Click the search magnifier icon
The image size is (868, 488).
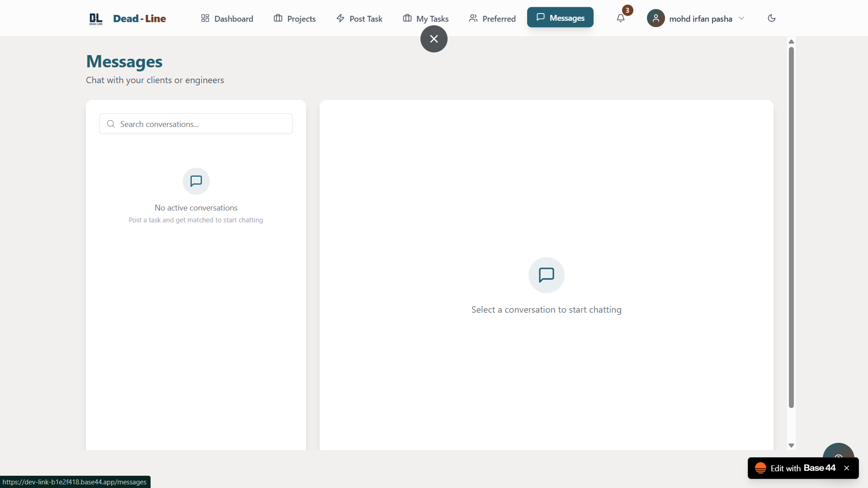[x=111, y=124]
